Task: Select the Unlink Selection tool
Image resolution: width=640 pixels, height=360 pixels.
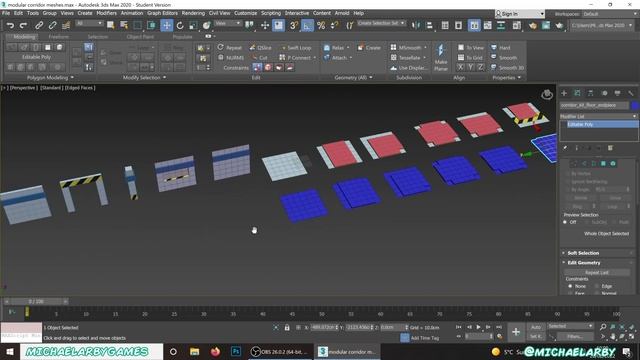Action: coord(52,25)
